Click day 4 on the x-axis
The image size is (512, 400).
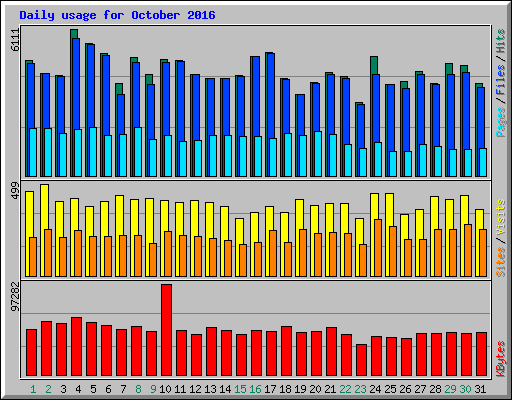pyautogui.click(x=78, y=389)
